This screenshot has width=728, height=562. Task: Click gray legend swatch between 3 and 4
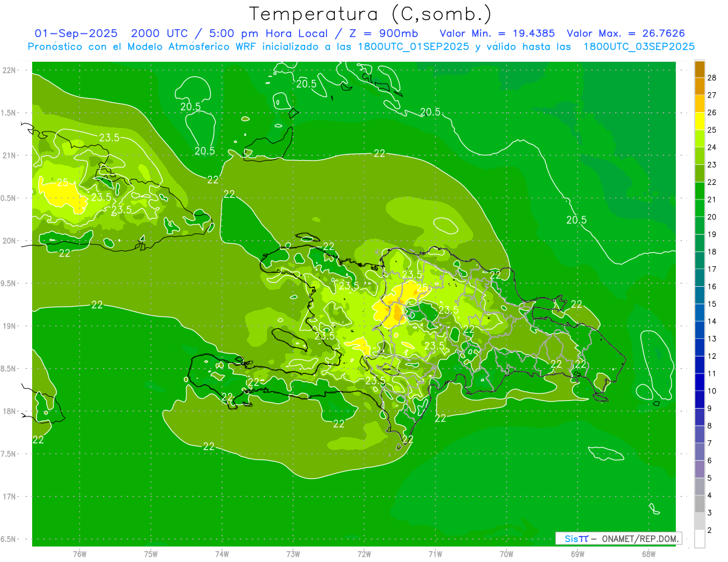(700, 504)
